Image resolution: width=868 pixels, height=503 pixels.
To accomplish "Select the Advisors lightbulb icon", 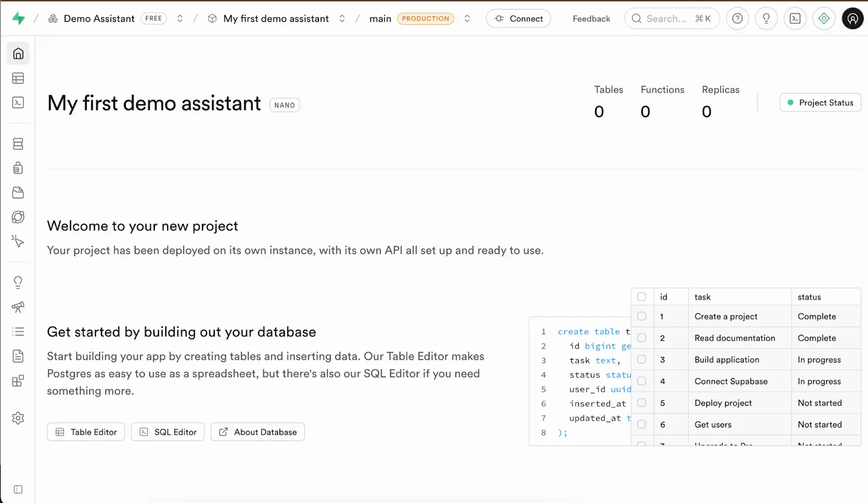I will [18, 282].
